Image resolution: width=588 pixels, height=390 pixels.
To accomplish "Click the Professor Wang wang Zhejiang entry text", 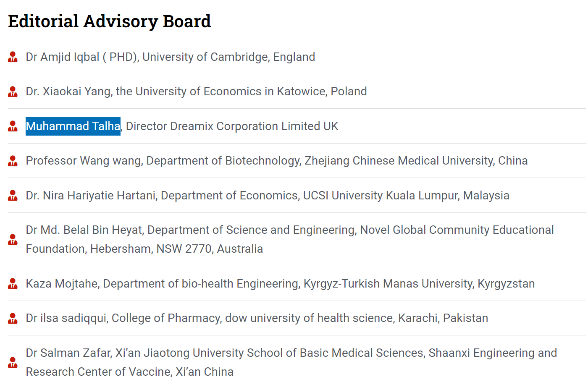I will point(276,161).
